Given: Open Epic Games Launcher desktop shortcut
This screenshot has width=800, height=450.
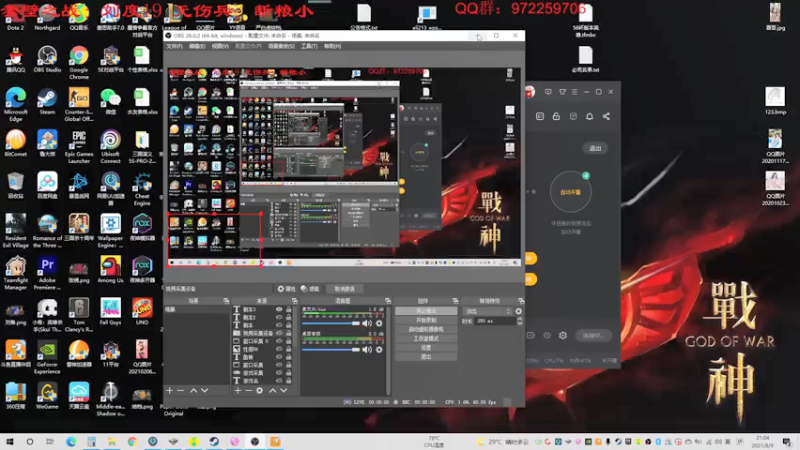Looking at the screenshot, I should 79,147.
